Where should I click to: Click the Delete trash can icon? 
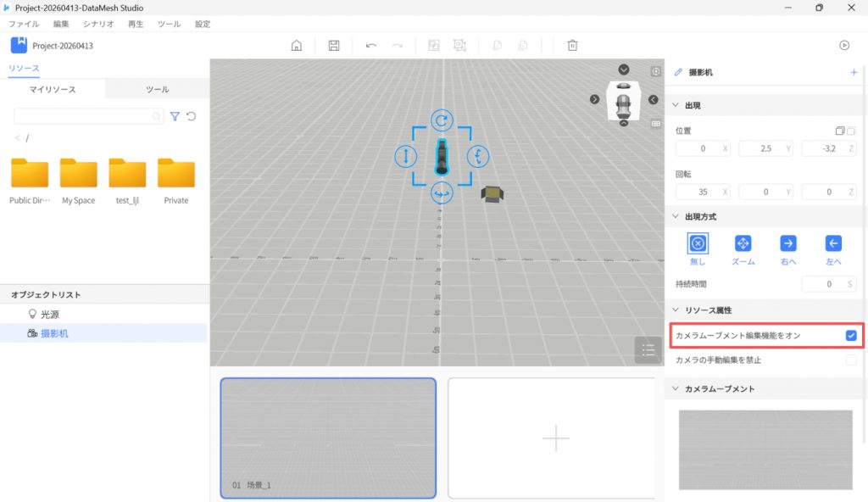click(x=573, y=46)
